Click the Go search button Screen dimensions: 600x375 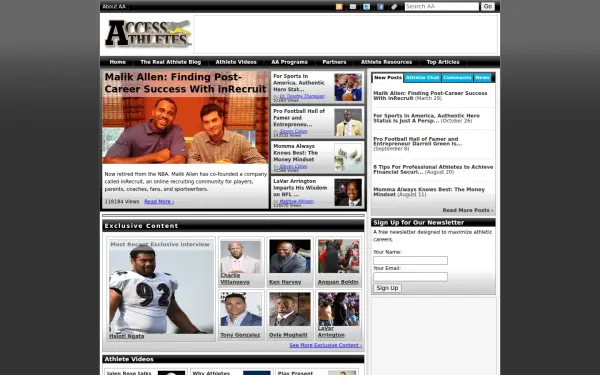pyautogui.click(x=488, y=7)
